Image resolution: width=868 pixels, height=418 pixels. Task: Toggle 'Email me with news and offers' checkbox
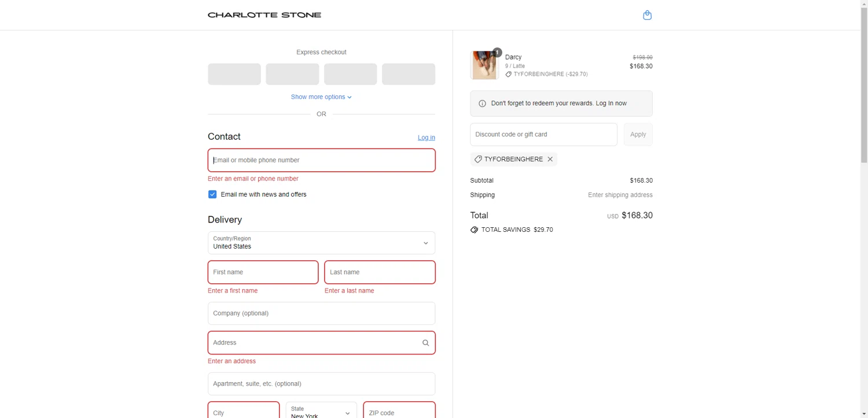212,194
